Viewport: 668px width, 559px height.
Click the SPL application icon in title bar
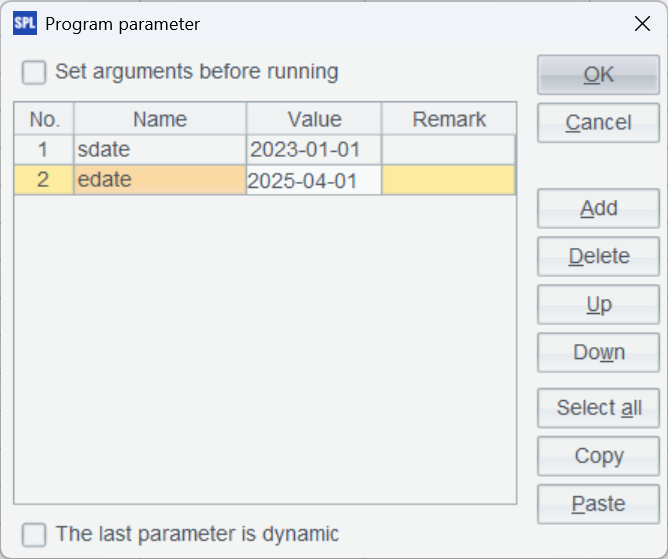tap(25, 24)
